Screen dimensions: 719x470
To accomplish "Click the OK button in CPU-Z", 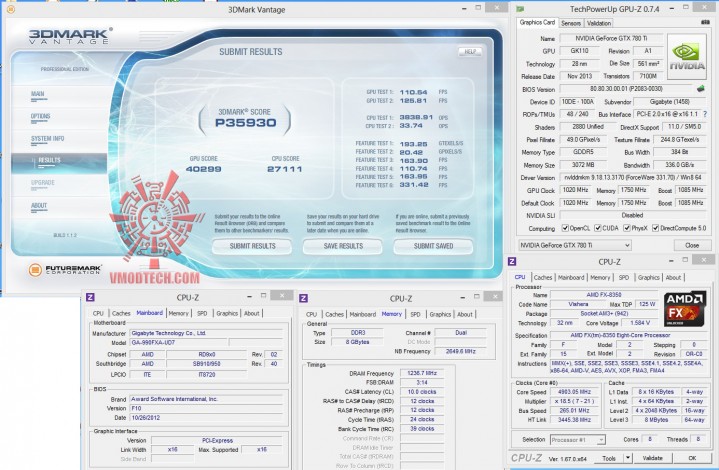I will click(692, 458).
